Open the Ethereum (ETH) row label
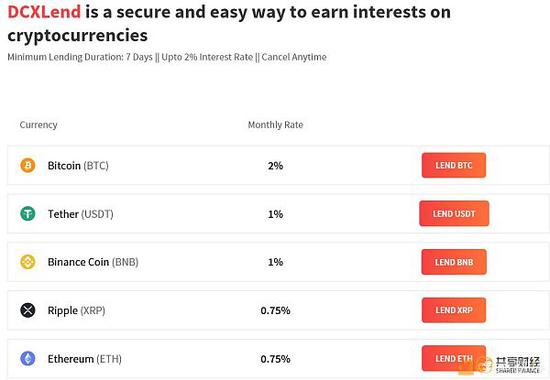Image resolution: width=550 pixels, height=380 pixels. 85,359
